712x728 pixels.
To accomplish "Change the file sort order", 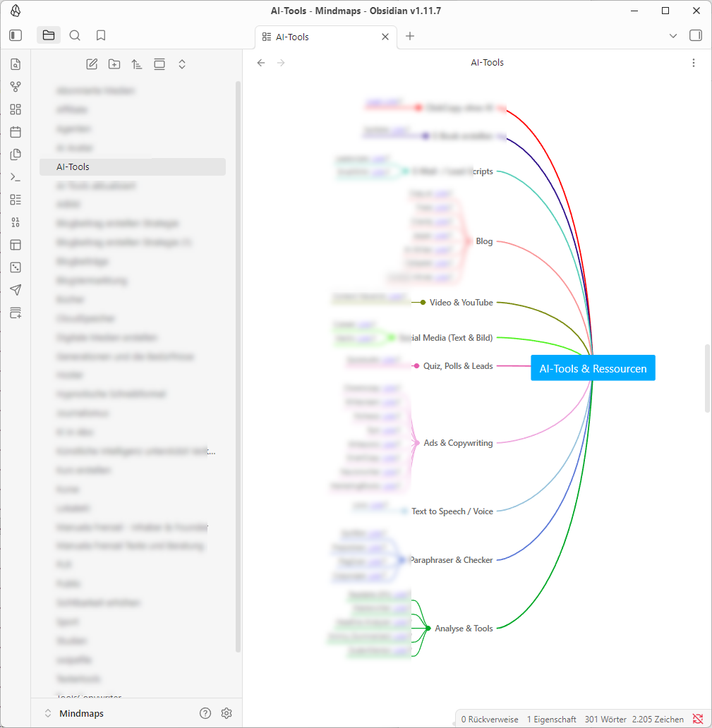I will pyautogui.click(x=137, y=64).
